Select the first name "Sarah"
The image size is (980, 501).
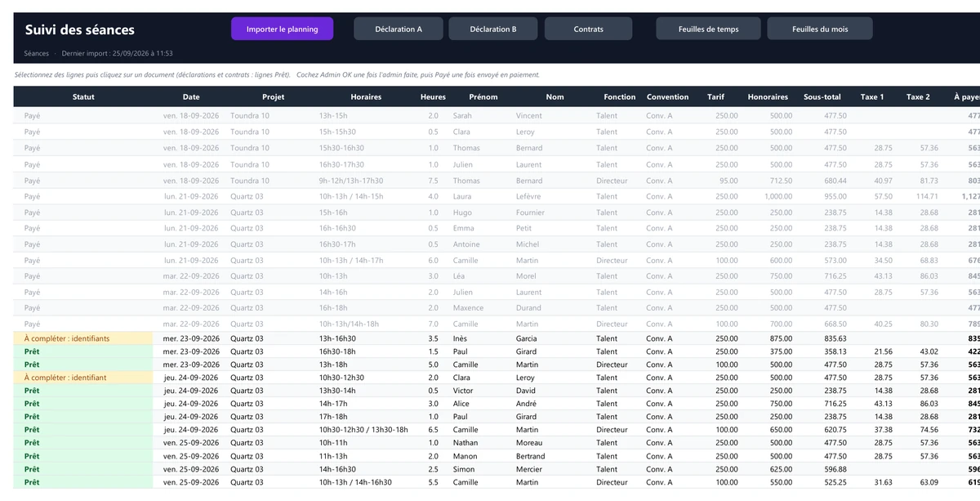click(x=463, y=116)
